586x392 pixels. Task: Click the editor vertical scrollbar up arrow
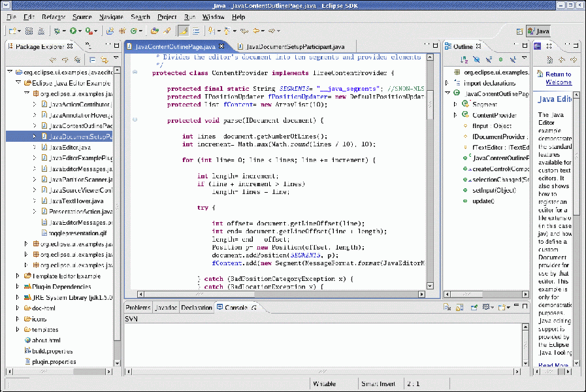[430, 57]
